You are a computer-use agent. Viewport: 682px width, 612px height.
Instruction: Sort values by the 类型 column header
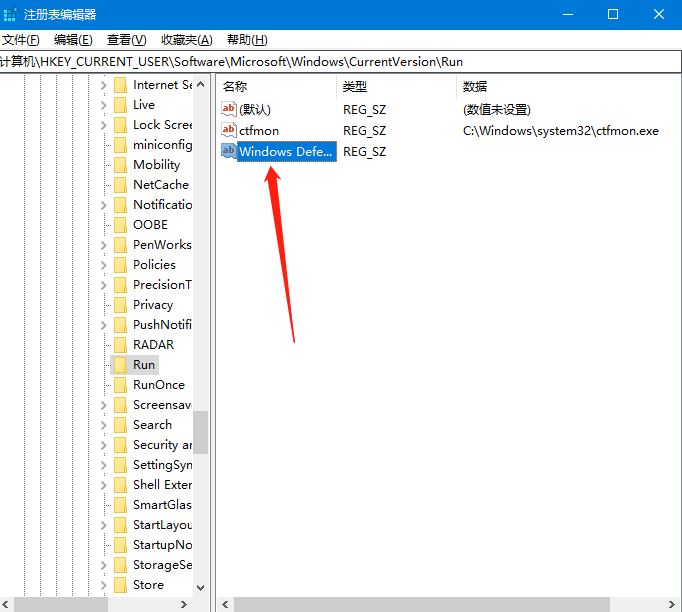(397, 87)
